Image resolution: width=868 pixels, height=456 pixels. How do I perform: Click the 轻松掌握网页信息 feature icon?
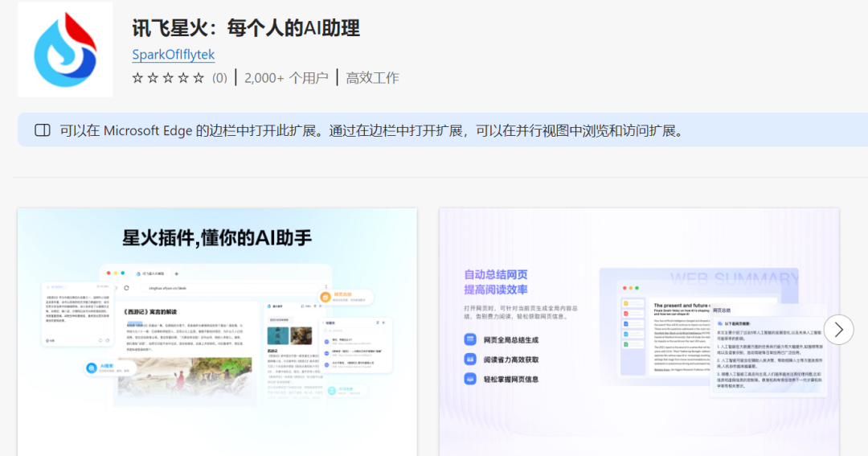click(470, 379)
